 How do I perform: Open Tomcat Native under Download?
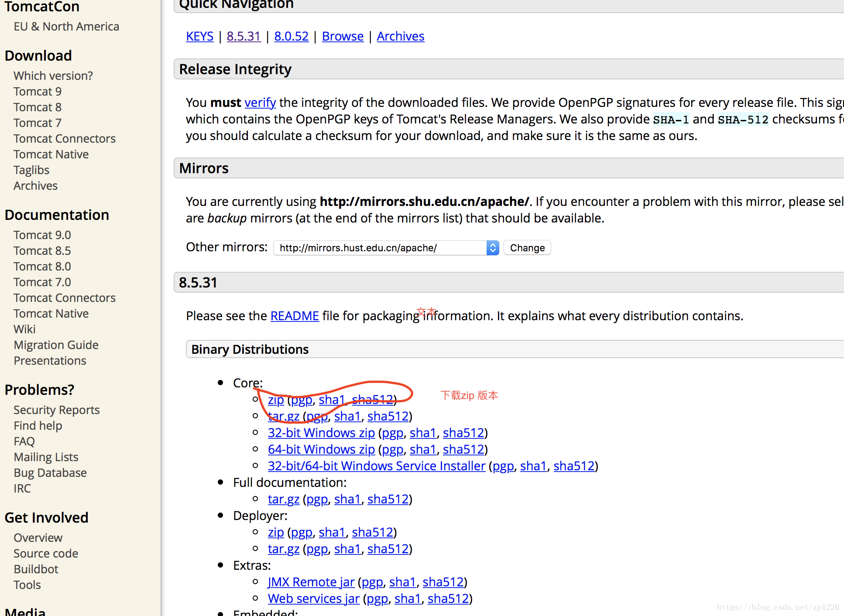click(x=51, y=154)
